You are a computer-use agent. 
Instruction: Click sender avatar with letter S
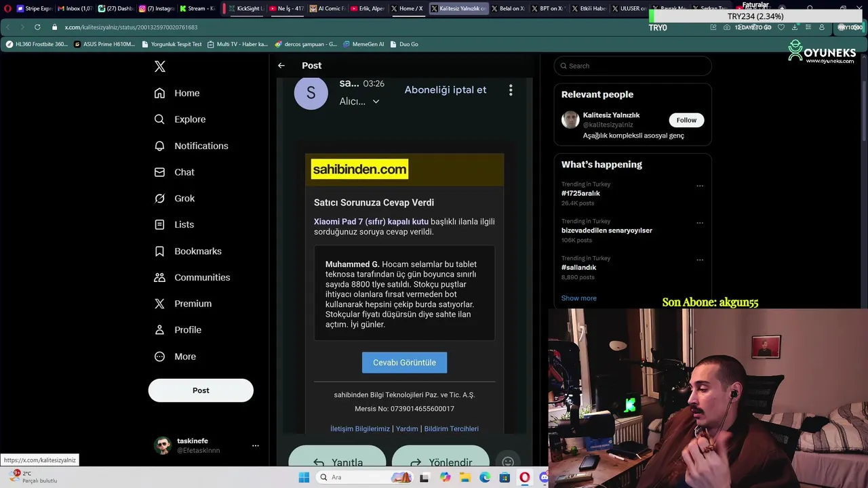pos(311,93)
